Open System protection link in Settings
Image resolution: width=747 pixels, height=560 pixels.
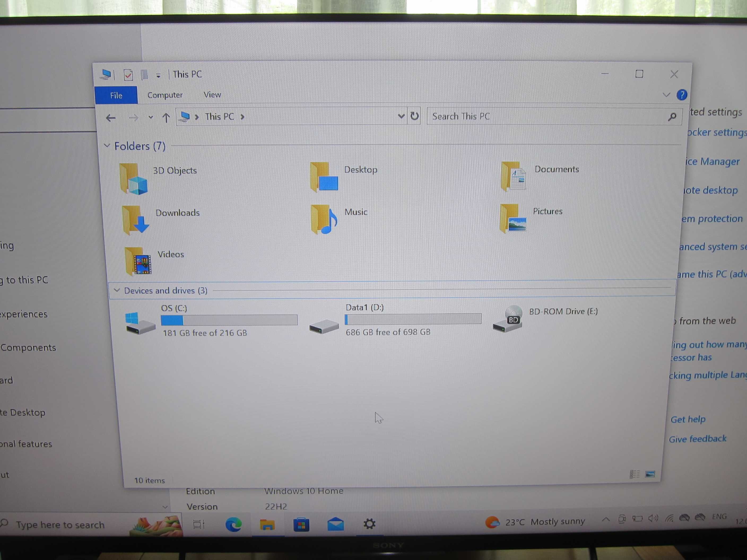tap(712, 219)
